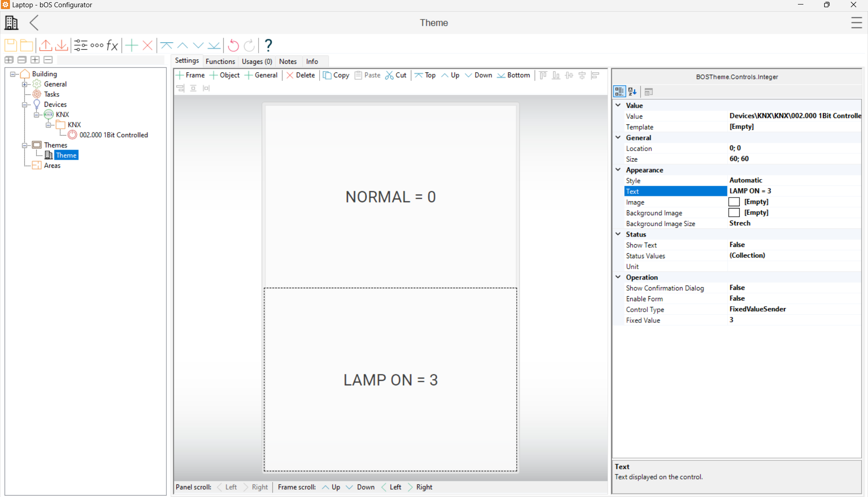The width and height of the screenshot is (868, 497).
Task: Switch property grid to alphabetical sorting
Action: [632, 92]
